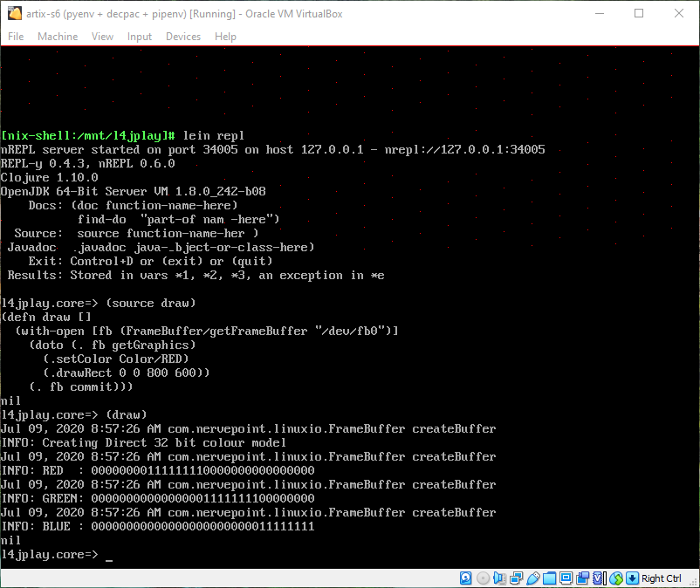Click the hard disk activity indicator

click(x=465, y=578)
